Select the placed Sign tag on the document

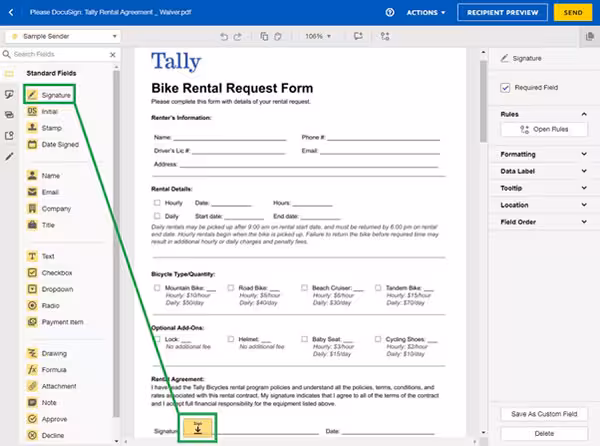(x=197, y=428)
